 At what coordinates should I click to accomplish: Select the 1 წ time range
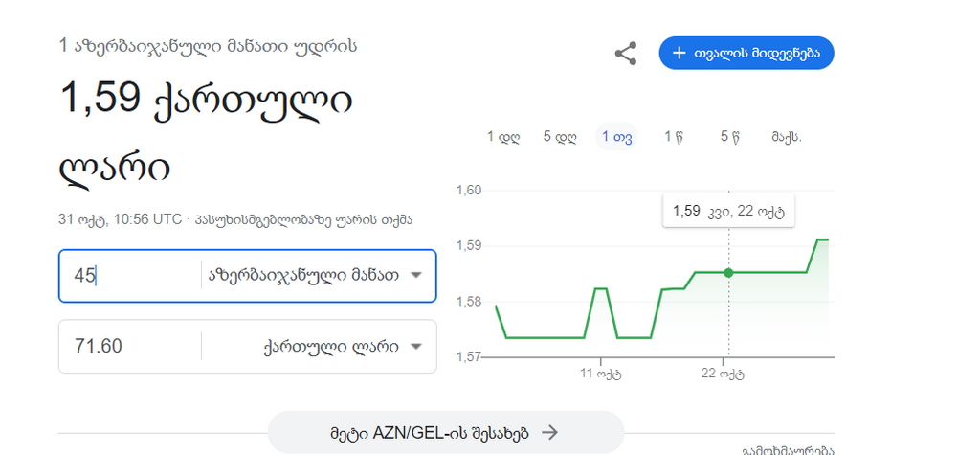[x=674, y=137]
